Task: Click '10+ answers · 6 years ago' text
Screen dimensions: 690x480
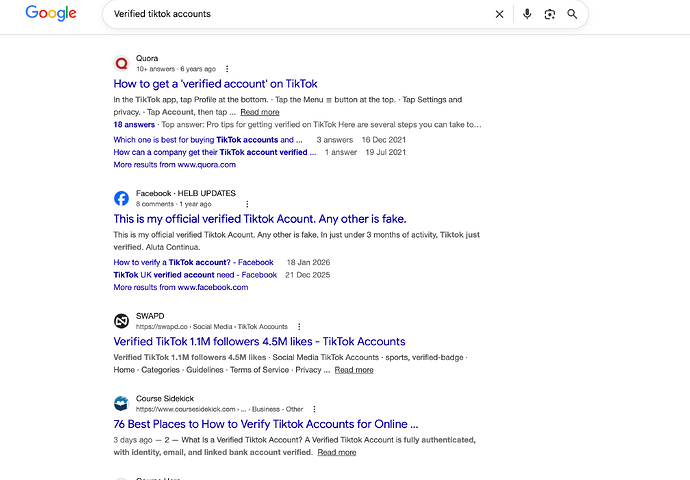Action: [x=176, y=69]
